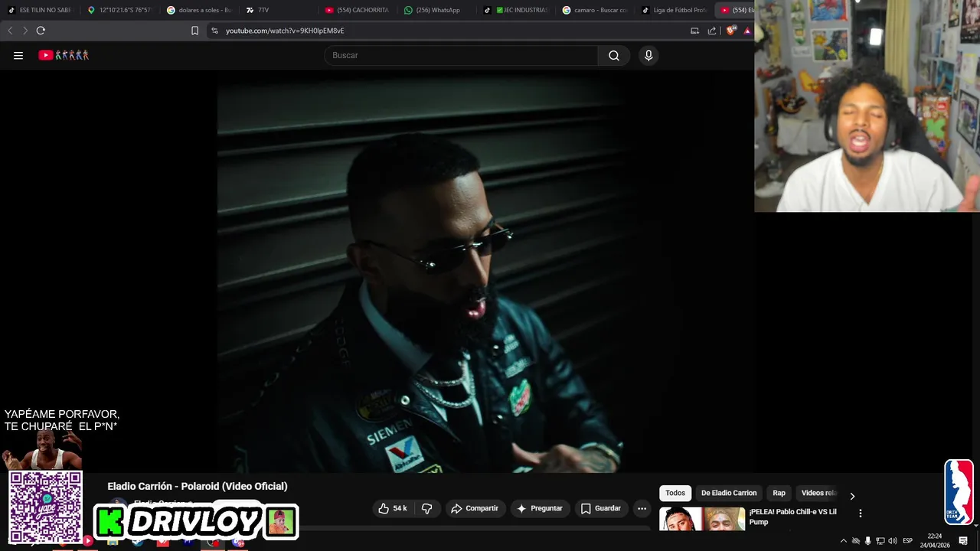
Task: Like the video showing 54 k
Action: pos(394,508)
